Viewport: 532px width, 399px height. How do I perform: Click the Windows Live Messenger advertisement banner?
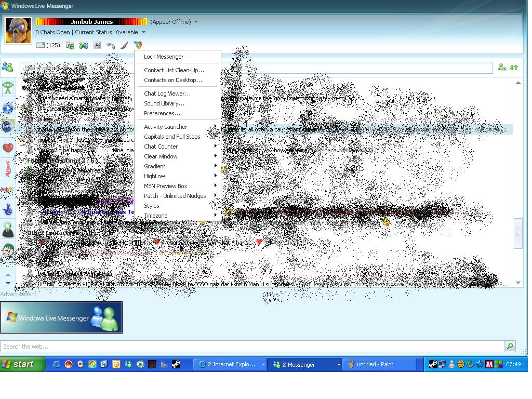coord(61,317)
